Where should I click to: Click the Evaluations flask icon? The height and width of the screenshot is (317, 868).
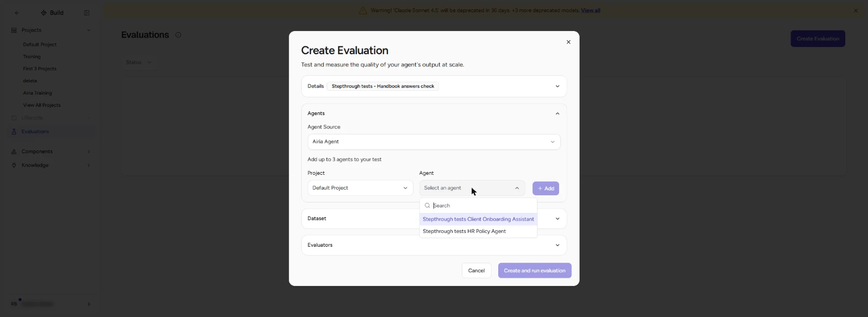tap(14, 132)
